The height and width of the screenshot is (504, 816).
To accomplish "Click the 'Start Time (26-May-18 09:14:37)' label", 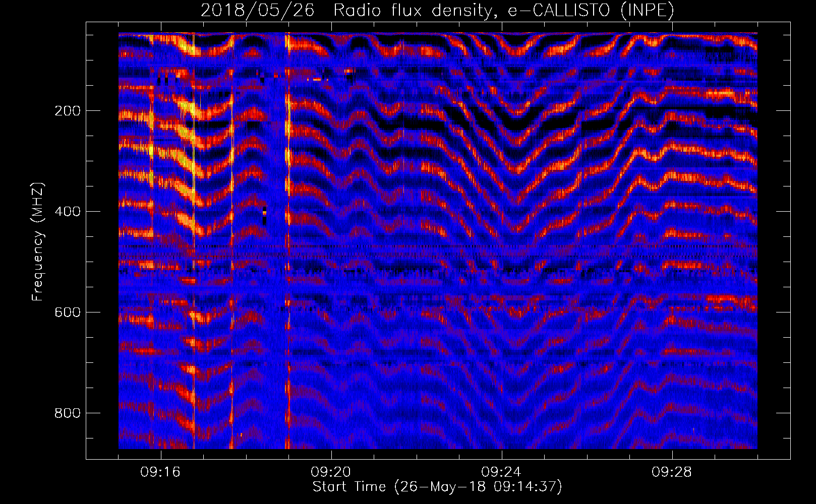I will [437, 487].
